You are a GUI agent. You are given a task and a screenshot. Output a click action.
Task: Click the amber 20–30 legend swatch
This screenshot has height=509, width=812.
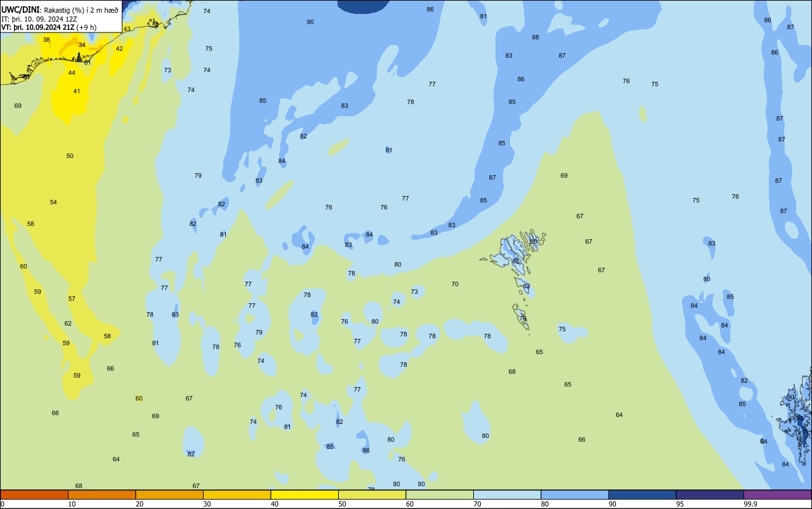[x=169, y=494]
